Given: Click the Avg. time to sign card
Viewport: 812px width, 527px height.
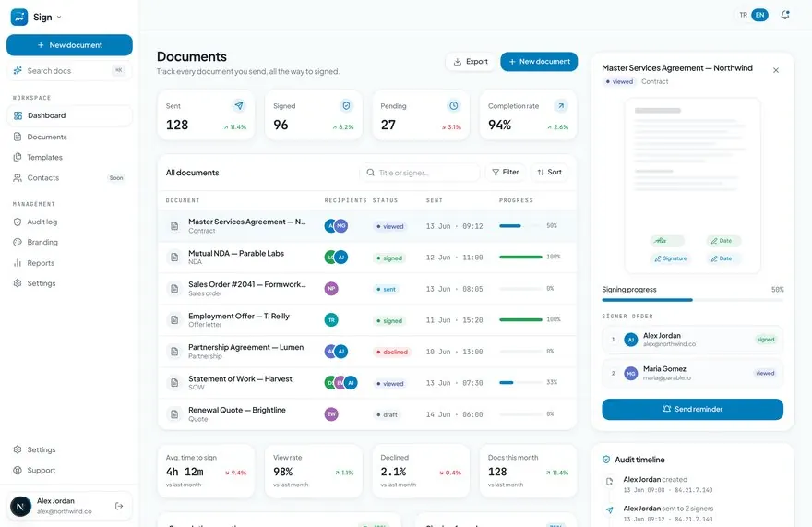Looking at the screenshot, I should tap(206, 471).
